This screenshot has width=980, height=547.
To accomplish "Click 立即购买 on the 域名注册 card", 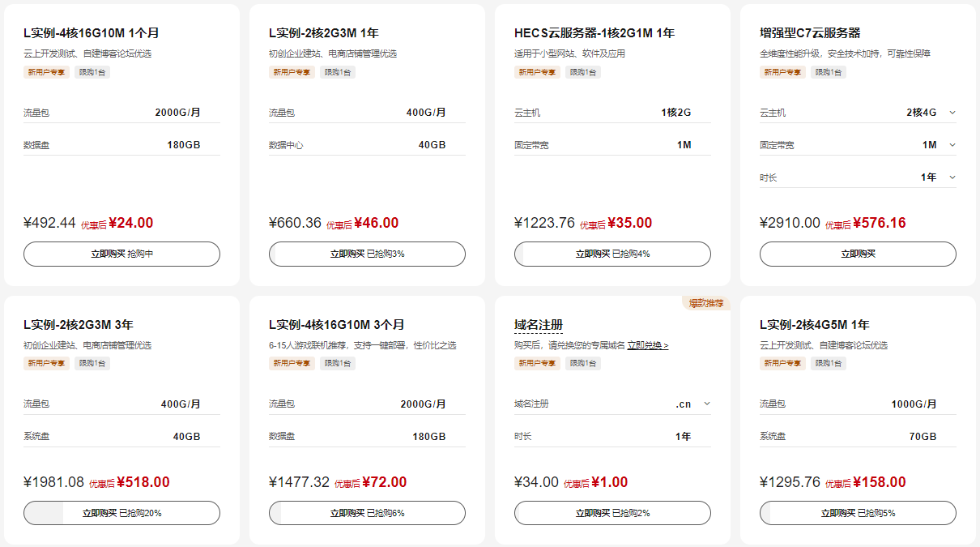I will pos(612,513).
